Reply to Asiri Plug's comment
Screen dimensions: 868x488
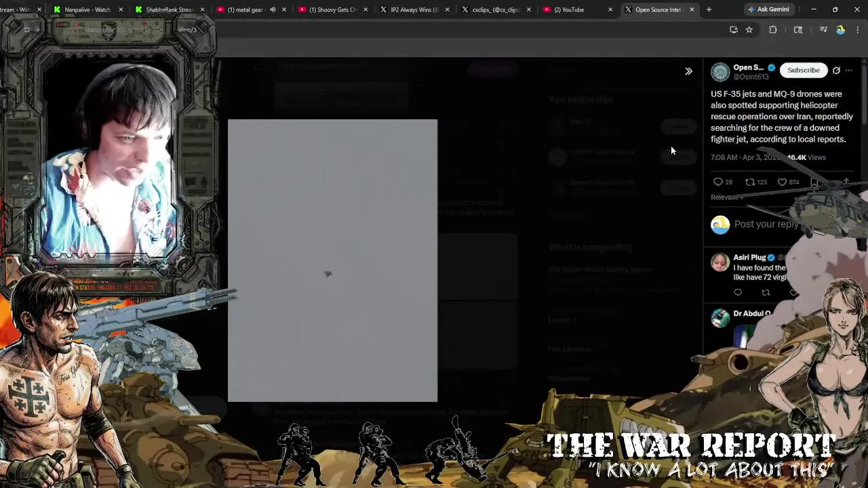tap(738, 292)
